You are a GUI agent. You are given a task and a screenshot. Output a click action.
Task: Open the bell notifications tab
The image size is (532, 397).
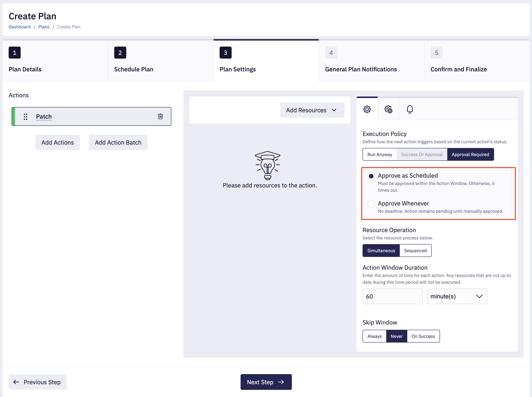[x=410, y=109]
